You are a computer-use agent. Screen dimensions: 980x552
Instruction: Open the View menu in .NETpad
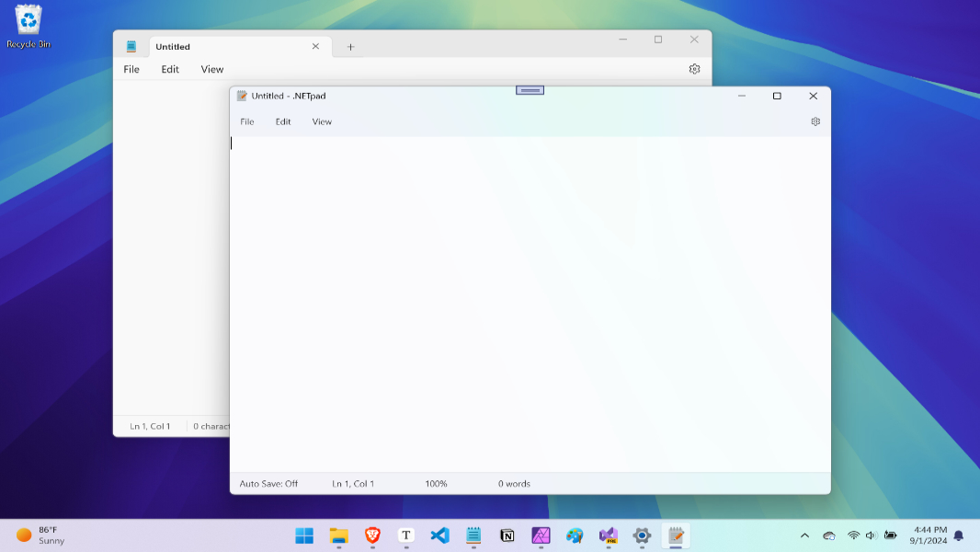(x=322, y=121)
